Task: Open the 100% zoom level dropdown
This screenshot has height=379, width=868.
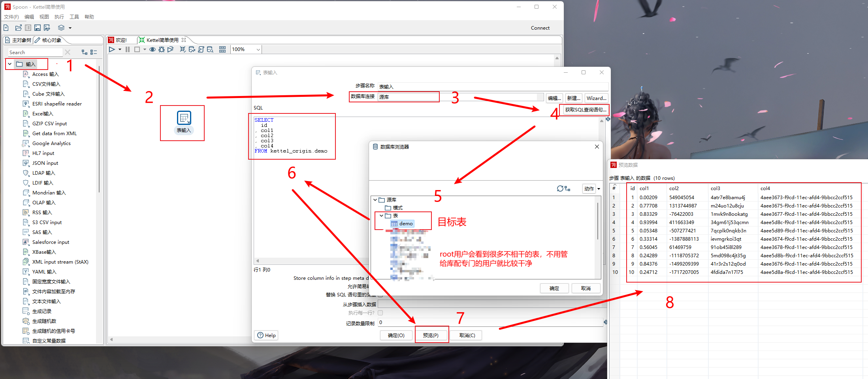Action: [x=258, y=49]
